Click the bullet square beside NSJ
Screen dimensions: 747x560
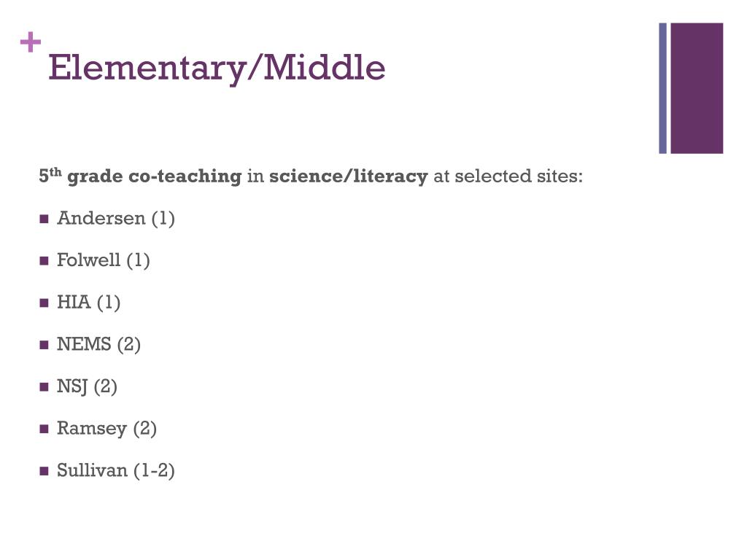click(44, 386)
